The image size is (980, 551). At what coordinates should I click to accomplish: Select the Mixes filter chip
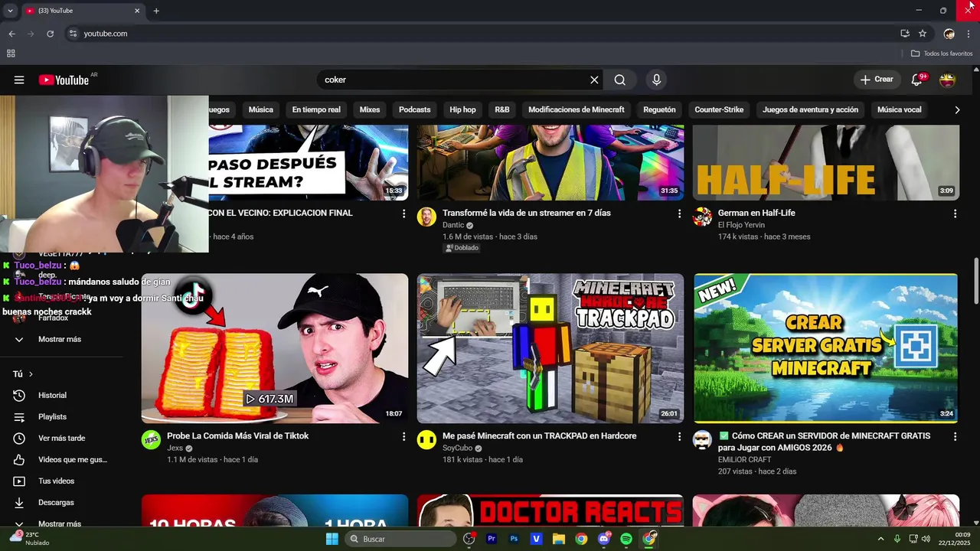pos(370,109)
